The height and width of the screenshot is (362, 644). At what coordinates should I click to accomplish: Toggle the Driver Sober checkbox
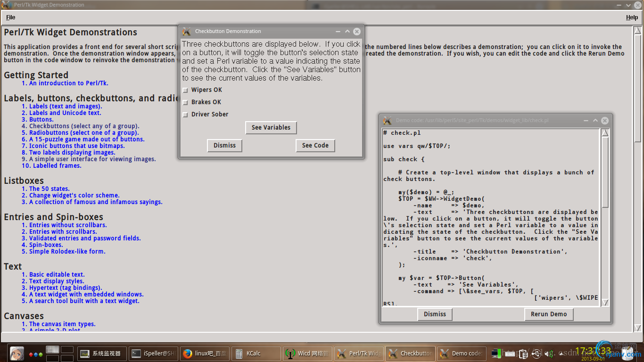click(x=185, y=115)
